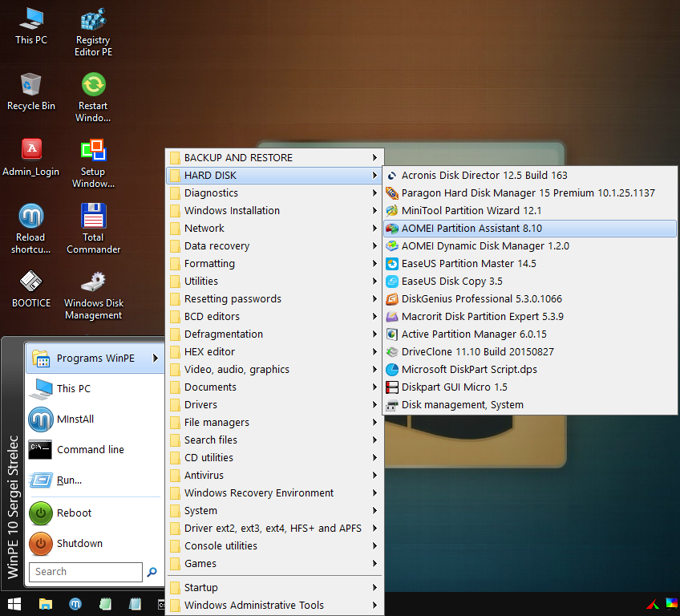Run EaseUS Partition Master 14.5

529,263
